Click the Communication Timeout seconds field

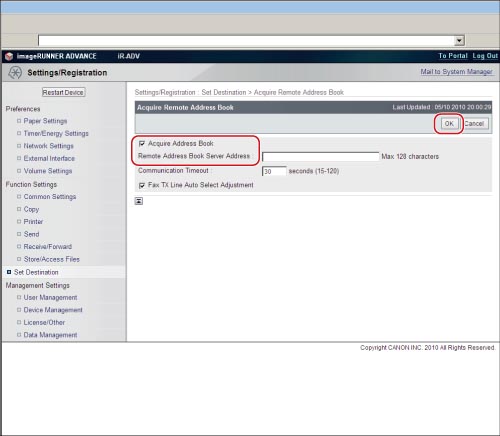(274, 171)
